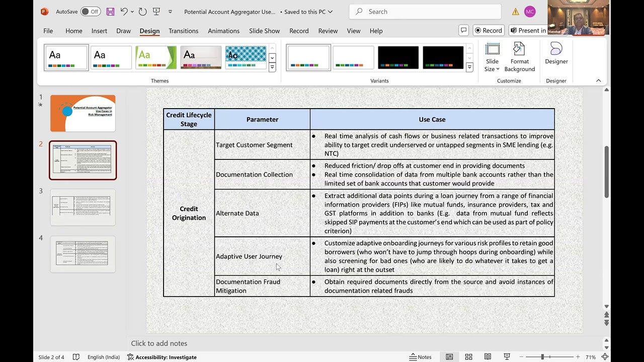Open spell check icon in status bar
Screen dimensions: 644x362
point(76,357)
